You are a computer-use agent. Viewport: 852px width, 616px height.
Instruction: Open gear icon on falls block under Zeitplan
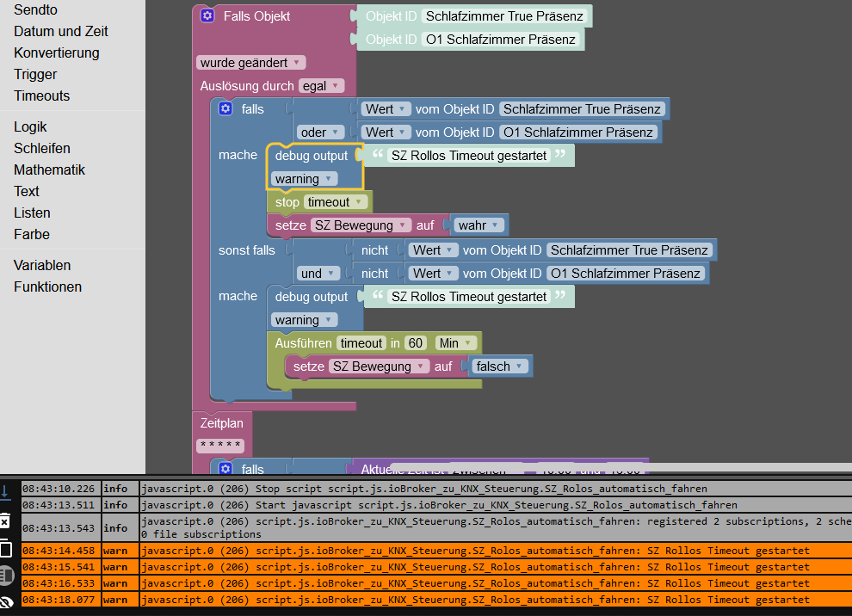tap(225, 468)
